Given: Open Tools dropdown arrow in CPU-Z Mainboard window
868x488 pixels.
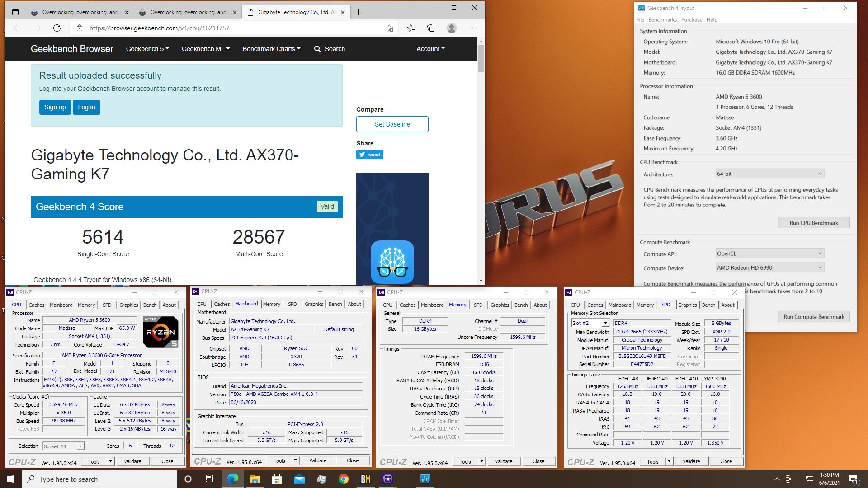Looking at the screenshot, I should point(296,461).
